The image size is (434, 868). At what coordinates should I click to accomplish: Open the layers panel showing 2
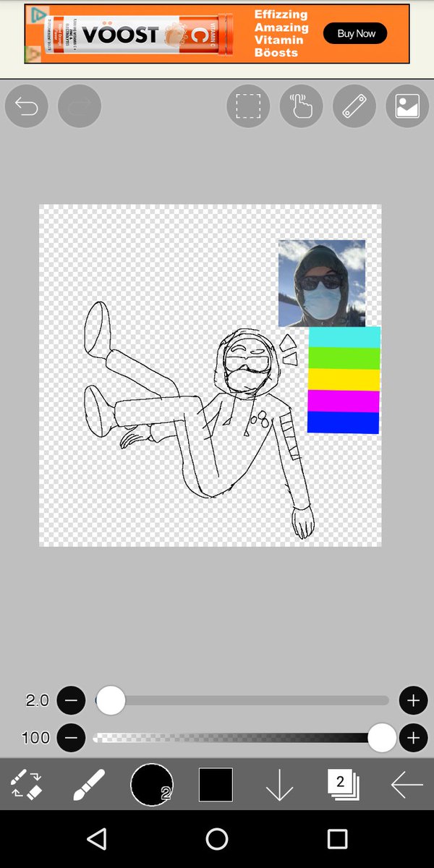[x=343, y=784]
